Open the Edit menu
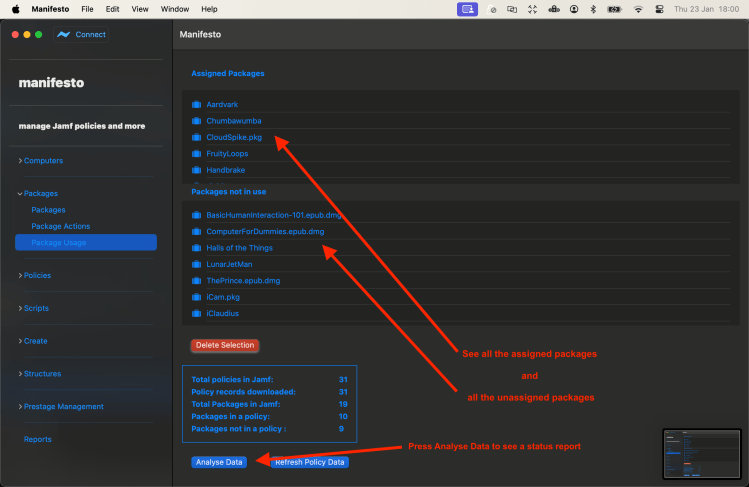Screen dimensions: 749x487 112,9
